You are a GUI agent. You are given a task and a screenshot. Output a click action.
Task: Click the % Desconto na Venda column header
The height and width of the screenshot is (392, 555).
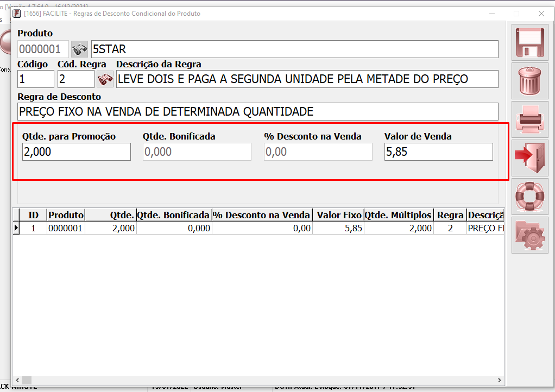point(262,215)
